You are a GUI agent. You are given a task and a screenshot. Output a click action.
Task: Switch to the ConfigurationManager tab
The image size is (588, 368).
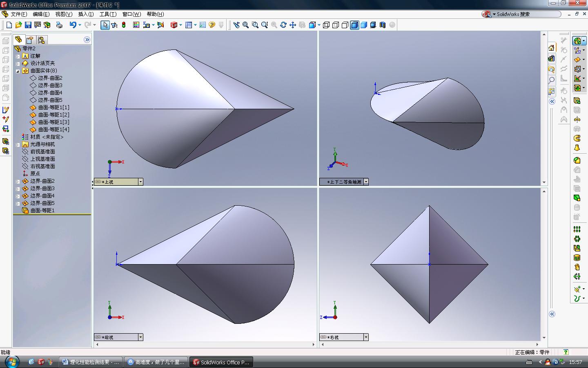pos(41,40)
